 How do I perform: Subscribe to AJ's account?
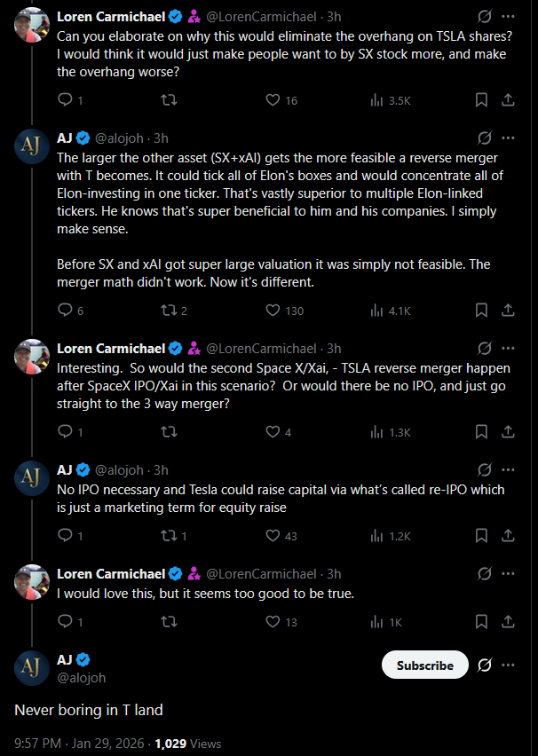424,665
